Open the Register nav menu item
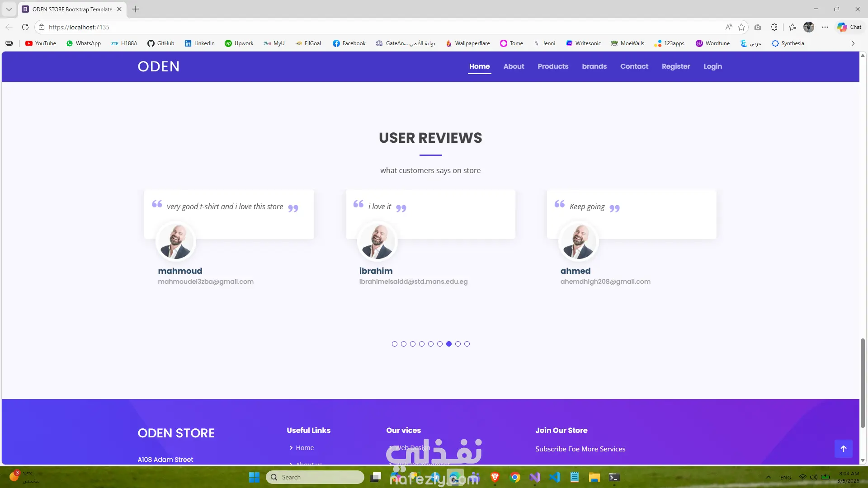The height and width of the screenshot is (488, 868). click(676, 66)
